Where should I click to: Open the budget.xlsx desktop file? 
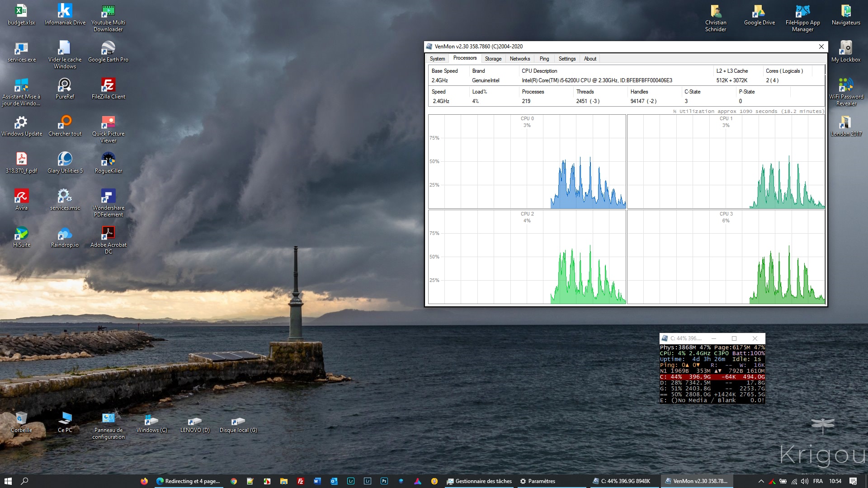click(x=21, y=14)
